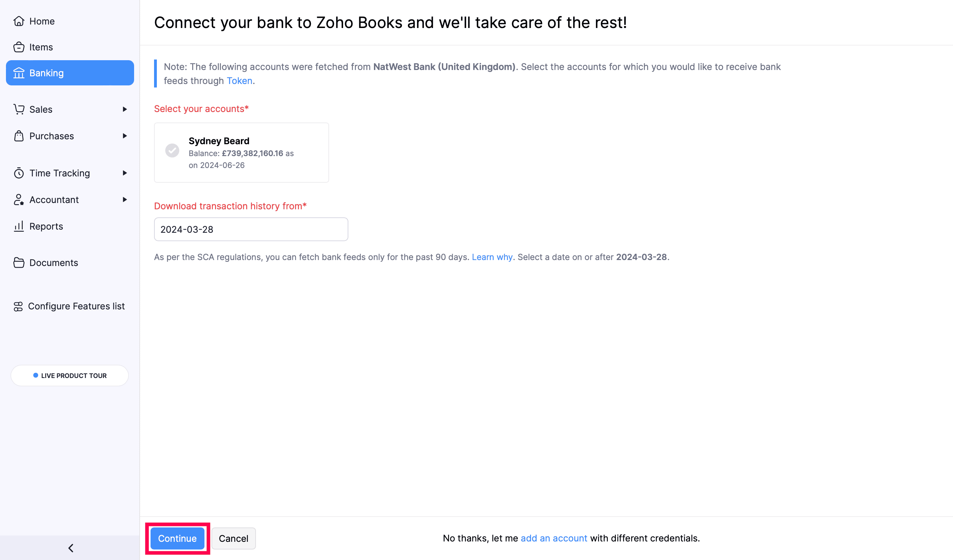Open the Accountant menu entry
The width and height of the screenshot is (953, 560).
point(54,199)
